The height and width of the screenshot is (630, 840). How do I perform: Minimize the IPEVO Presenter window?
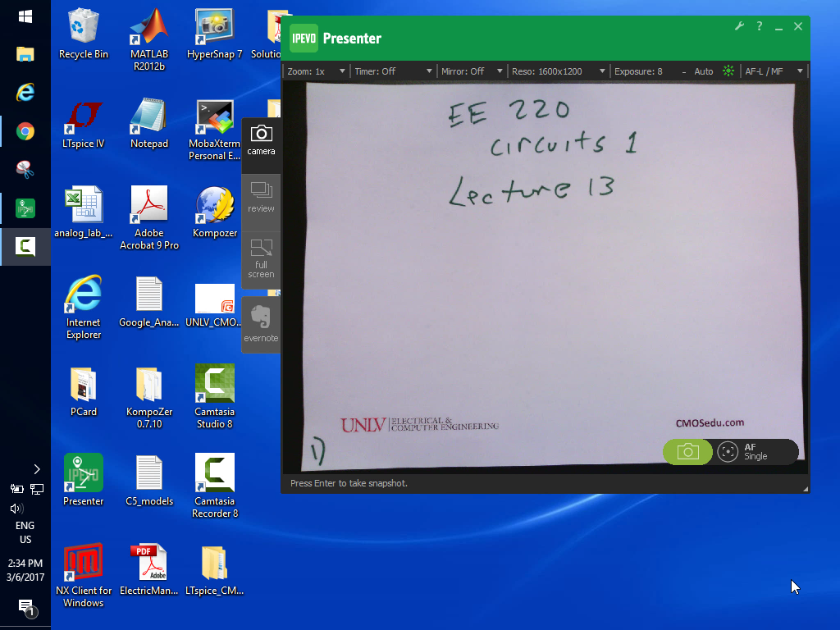[778, 27]
